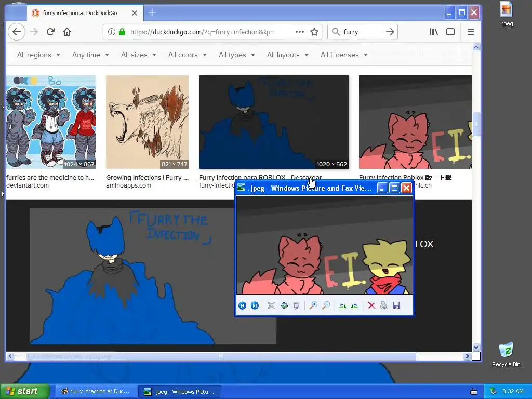Click the pink cat thumbnail in search results
Viewport: 532px width, 399px height.
click(415, 122)
